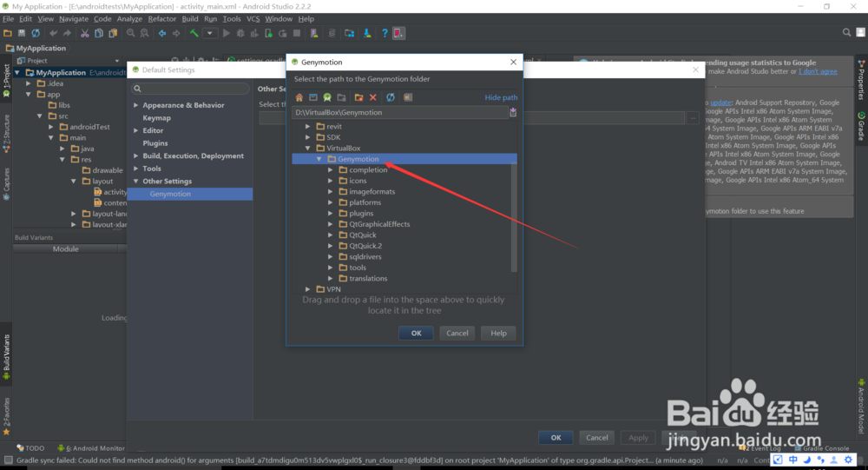Expand the revit folder arrow

point(308,126)
